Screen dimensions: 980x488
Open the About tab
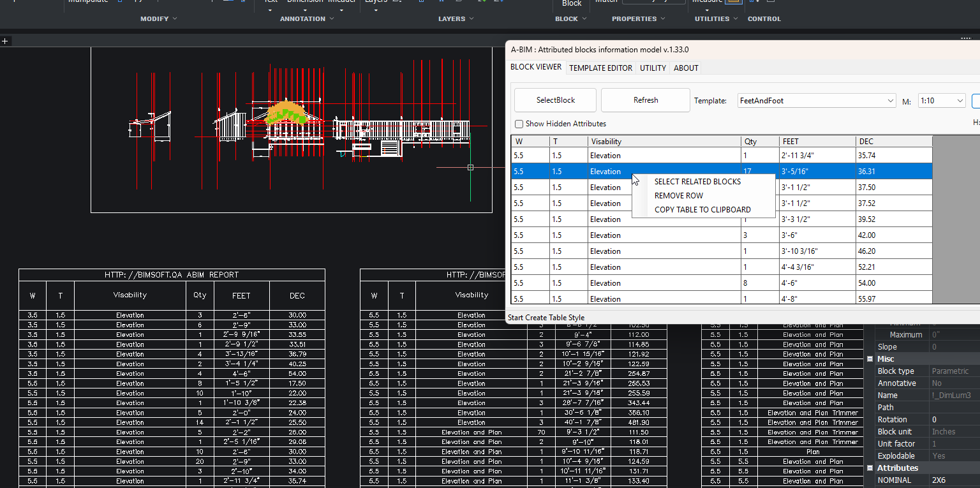tap(686, 68)
